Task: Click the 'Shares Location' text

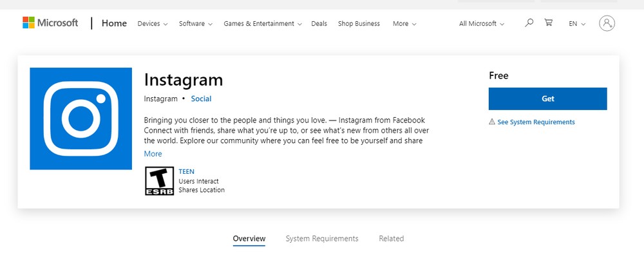Action: coord(202,190)
